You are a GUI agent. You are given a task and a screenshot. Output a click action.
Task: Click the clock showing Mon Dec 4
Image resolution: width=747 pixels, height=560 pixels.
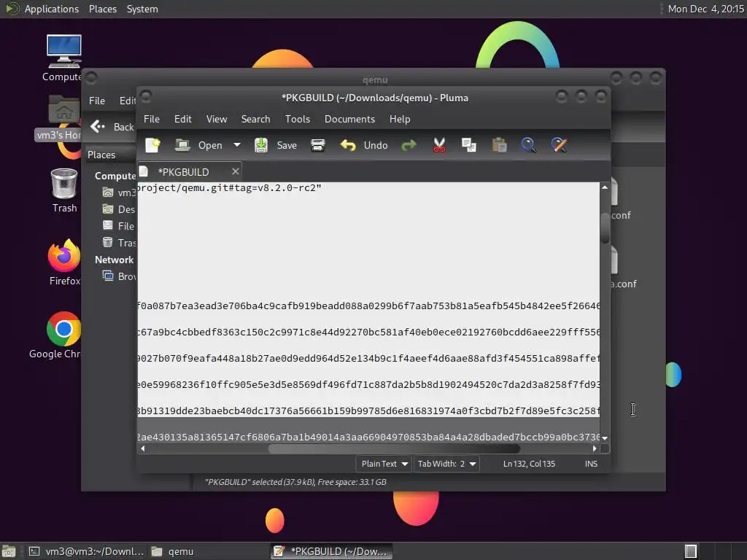pyautogui.click(x=705, y=9)
